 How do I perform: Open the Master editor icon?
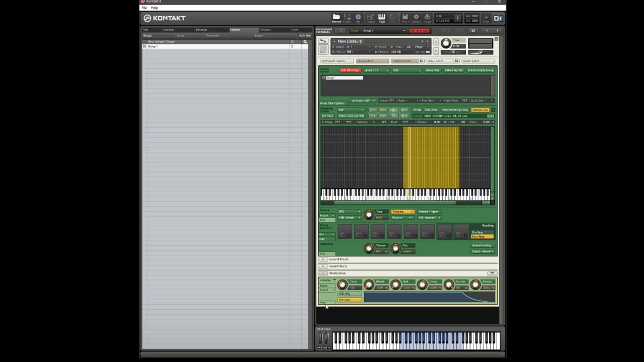(347, 18)
